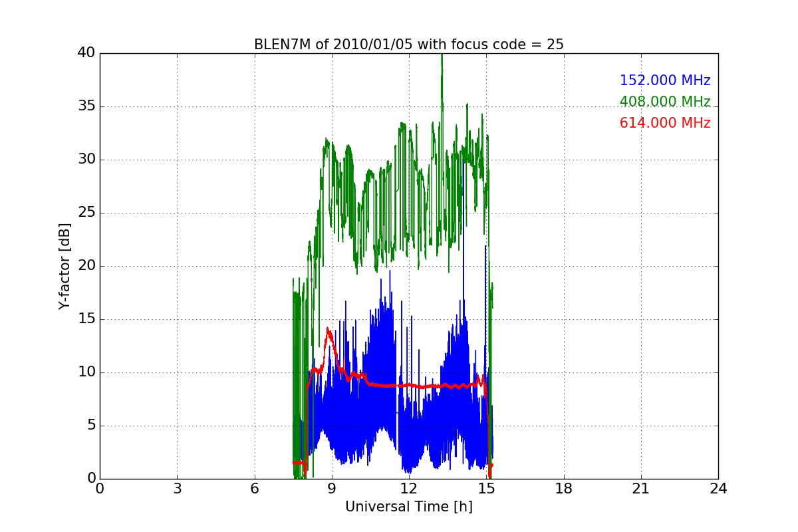The height and width of the screenshot is (532, 798).
Task: Click the y-axis tick label 5
Action: point(90,426)
